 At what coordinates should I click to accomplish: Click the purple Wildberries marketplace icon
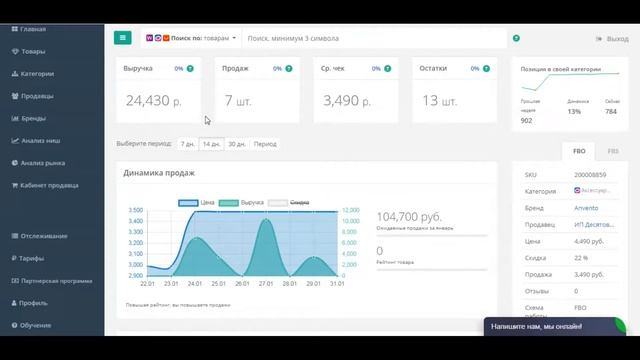tap(149, 38)
